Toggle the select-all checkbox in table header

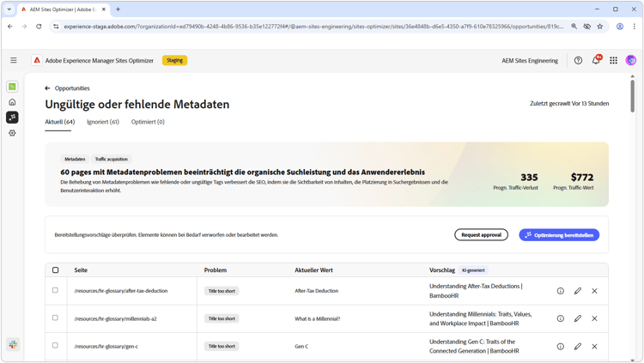pos(56,269)
